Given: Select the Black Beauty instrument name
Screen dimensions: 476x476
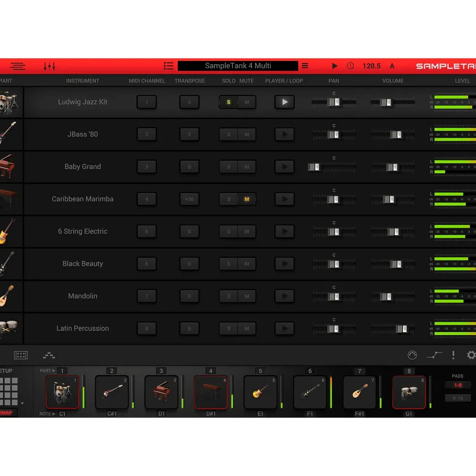Looking at the screenshot, I should [x=83, y=264].
